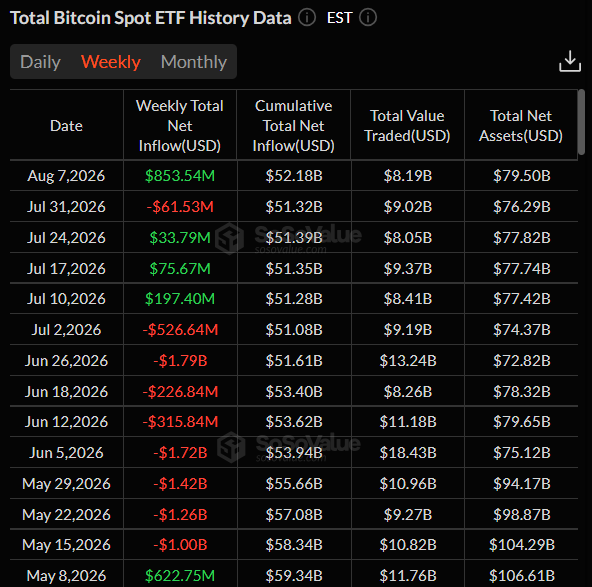Click Total Value Traded column header
The width and height of the screenshot is (592, 587).
pos(407,125)
